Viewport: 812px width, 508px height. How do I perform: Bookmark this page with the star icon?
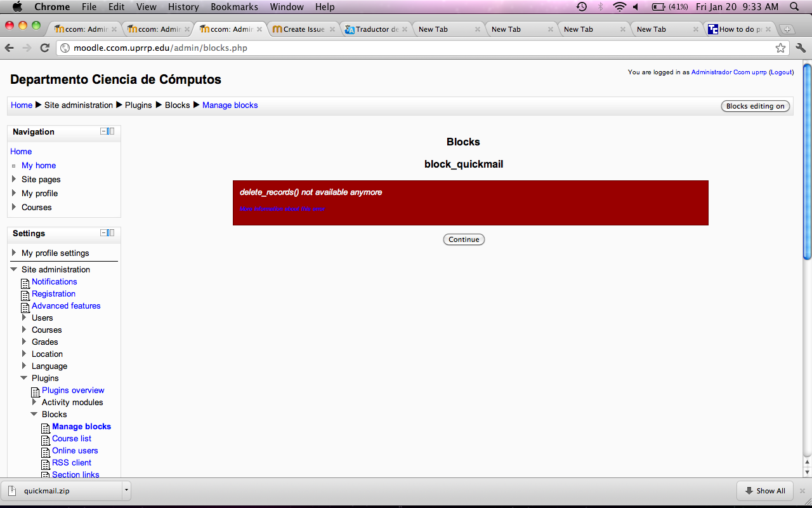(780, 48)
